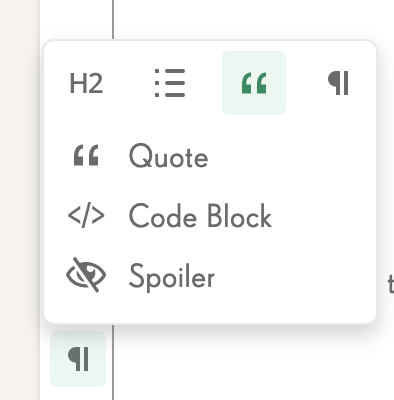This screenshot has width=394, height=400.
Task: Click the editor area above the popup
Action: click(253, 18)
